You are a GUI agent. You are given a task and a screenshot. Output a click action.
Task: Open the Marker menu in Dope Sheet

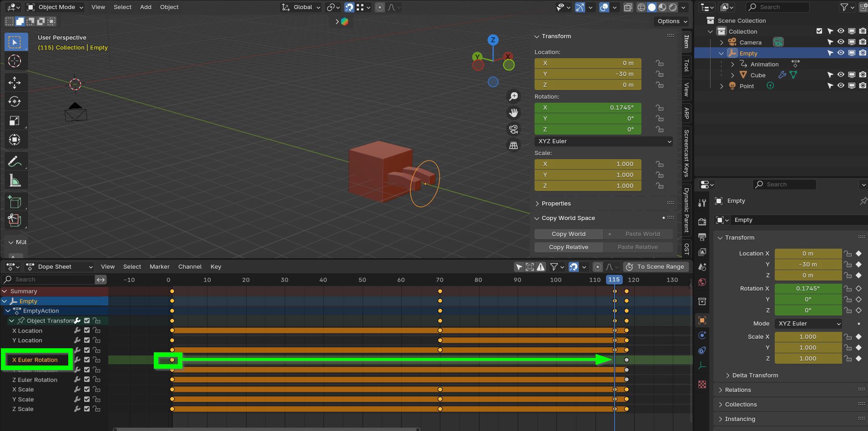click(x=159, y=267)
